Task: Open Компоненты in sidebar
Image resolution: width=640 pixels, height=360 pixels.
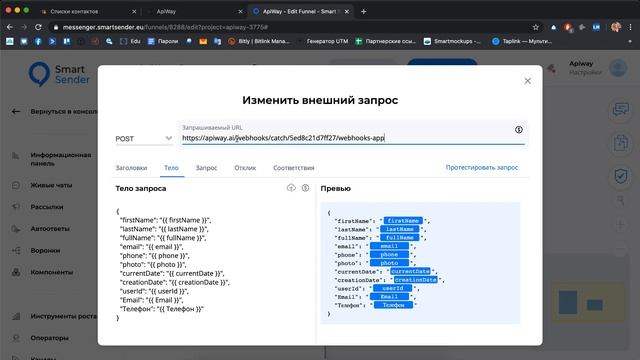Action: pos(51,272)
